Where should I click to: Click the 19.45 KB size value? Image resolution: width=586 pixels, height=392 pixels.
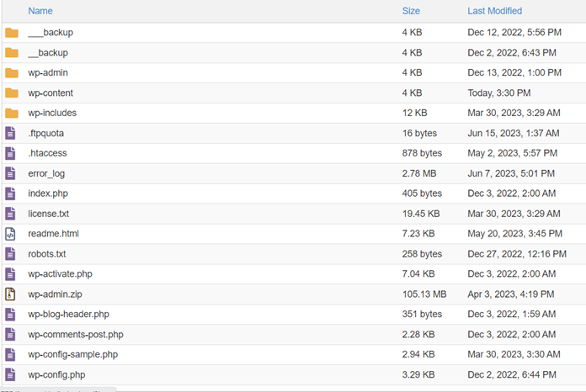click(x=421, y=214)
